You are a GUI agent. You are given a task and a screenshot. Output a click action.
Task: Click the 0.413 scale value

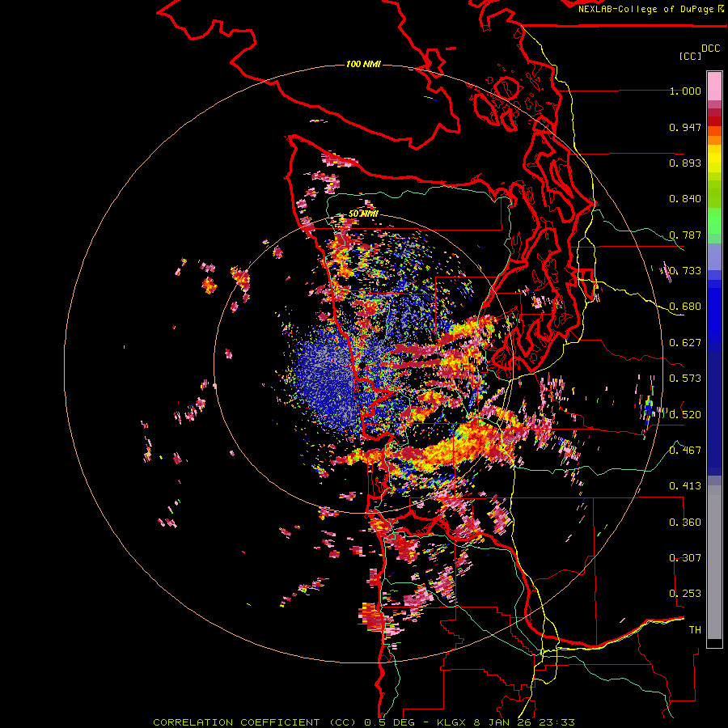tap(685, 486)
